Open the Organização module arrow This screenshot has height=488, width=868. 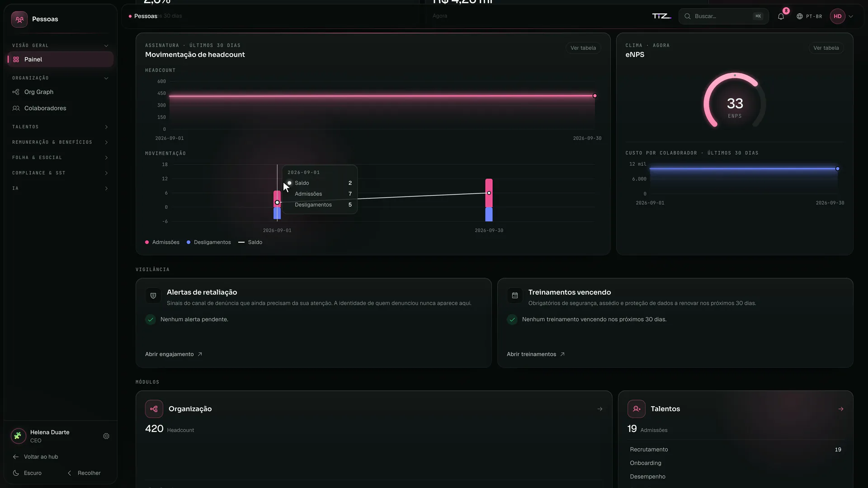[600, 409]
